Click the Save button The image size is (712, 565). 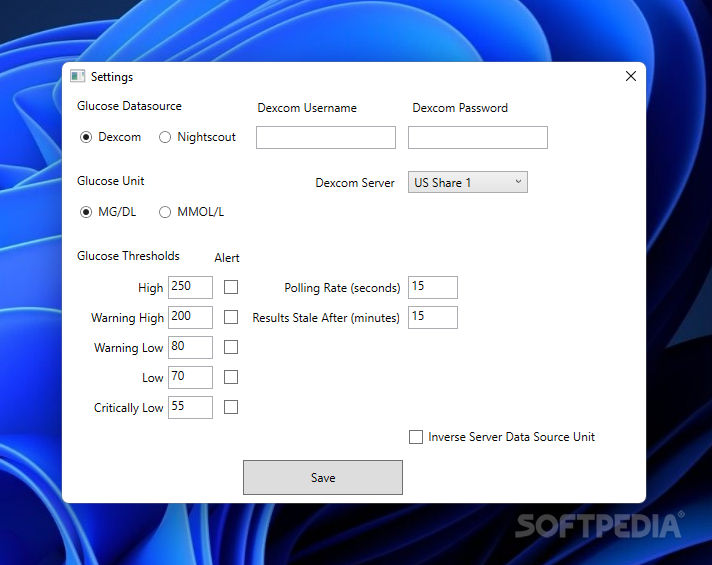point(323,477)
